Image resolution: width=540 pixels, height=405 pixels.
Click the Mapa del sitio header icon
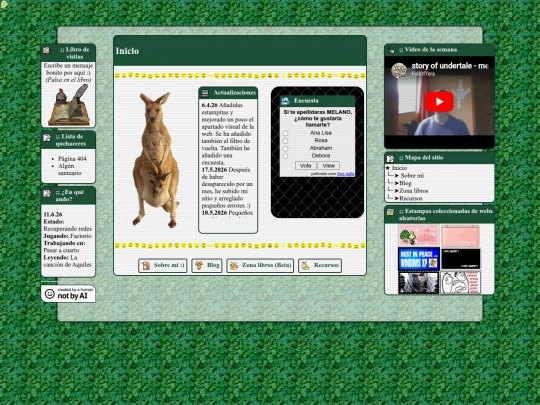(390, 158)
